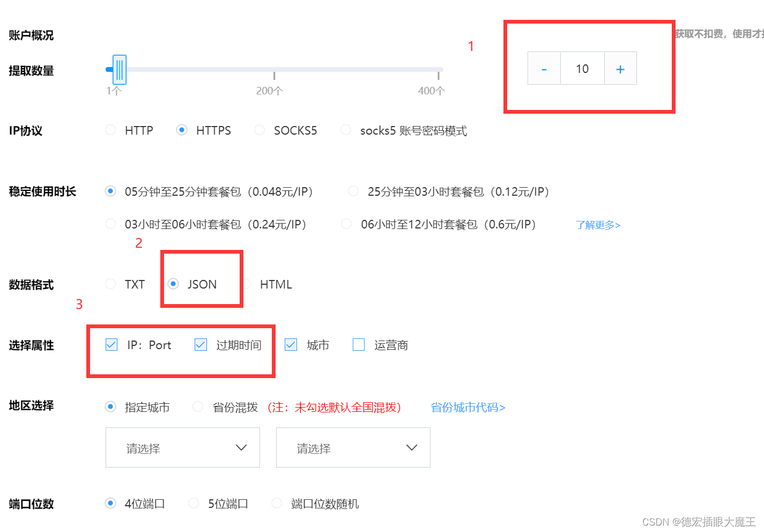
Task: Toggle the IP: Port checkbox
Action: 112,344
